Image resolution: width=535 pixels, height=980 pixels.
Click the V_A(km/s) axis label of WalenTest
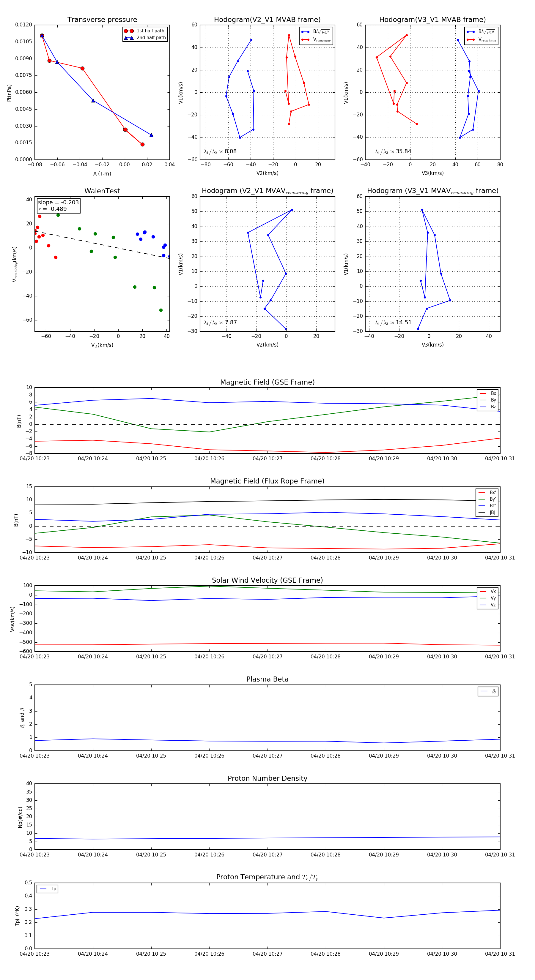(102, 345)
